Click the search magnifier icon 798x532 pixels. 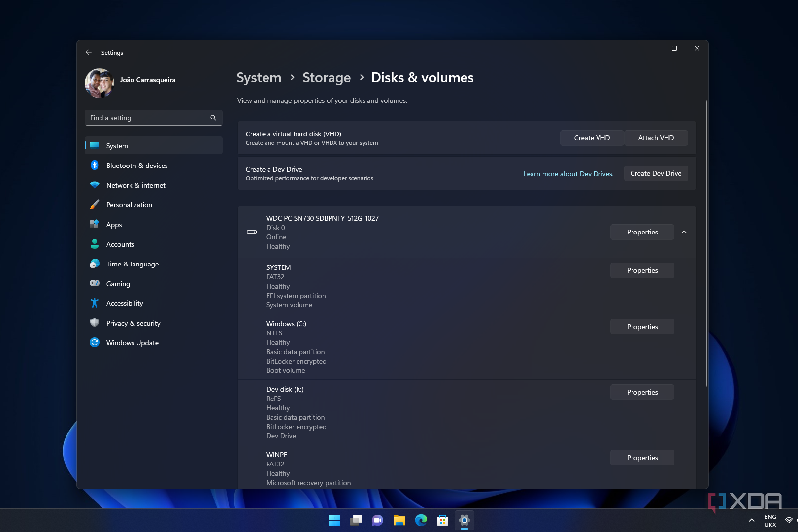[213, 118]
